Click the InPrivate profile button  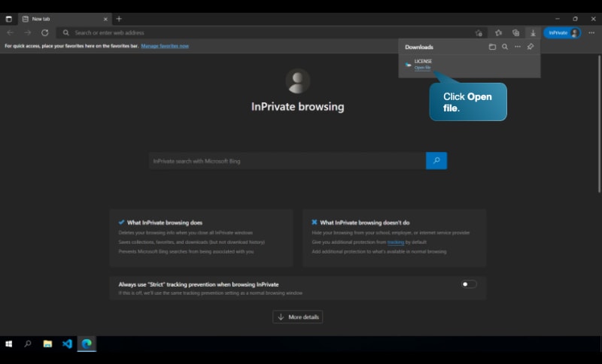tap(562, 33)
